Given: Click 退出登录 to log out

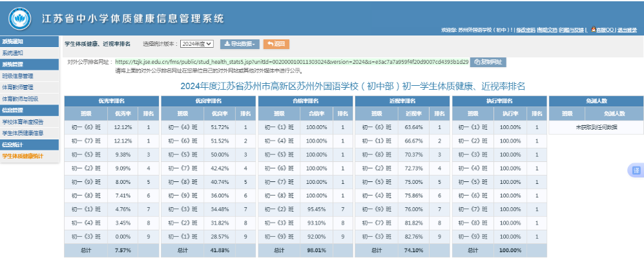Looking at the screenshot, I should (626, 30).
